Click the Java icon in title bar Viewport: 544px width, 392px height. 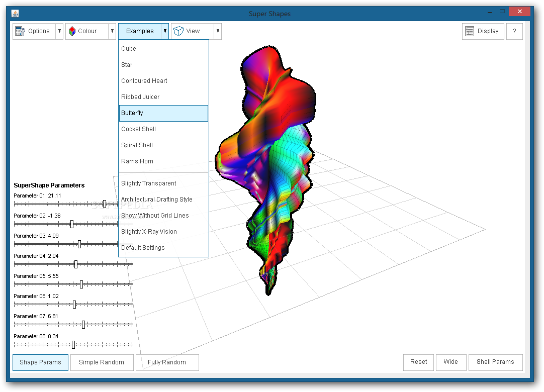click(x=15, y=14)
